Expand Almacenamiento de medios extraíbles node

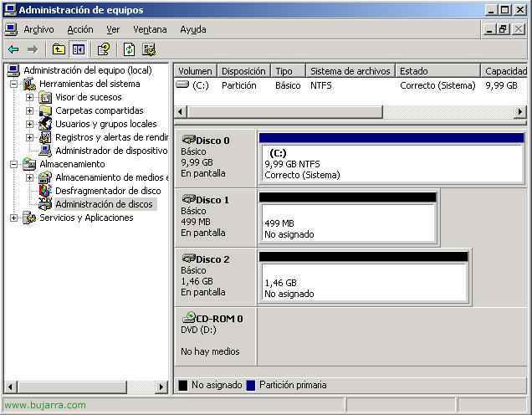[30, 177]
